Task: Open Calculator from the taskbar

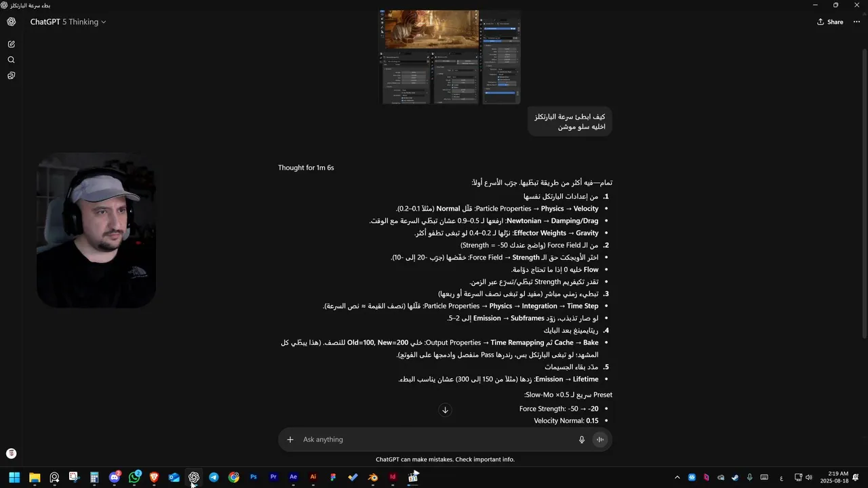Action: (x=94, y=477)
